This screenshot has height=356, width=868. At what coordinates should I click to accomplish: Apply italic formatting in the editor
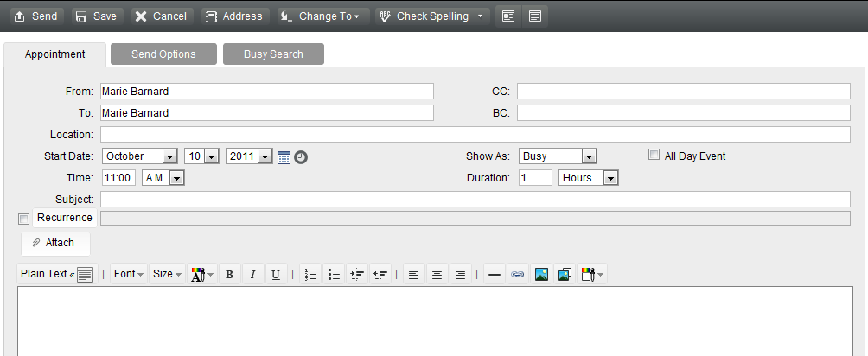[252, 275]
